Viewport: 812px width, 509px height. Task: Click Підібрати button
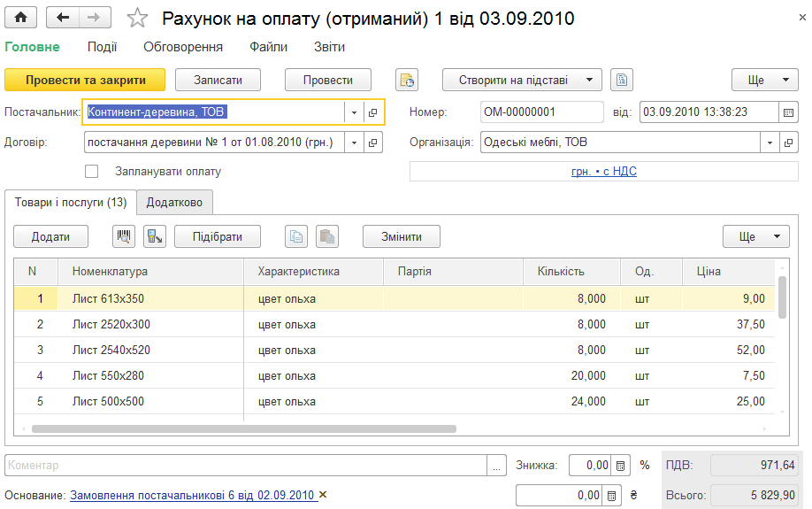tap(218, 237)
